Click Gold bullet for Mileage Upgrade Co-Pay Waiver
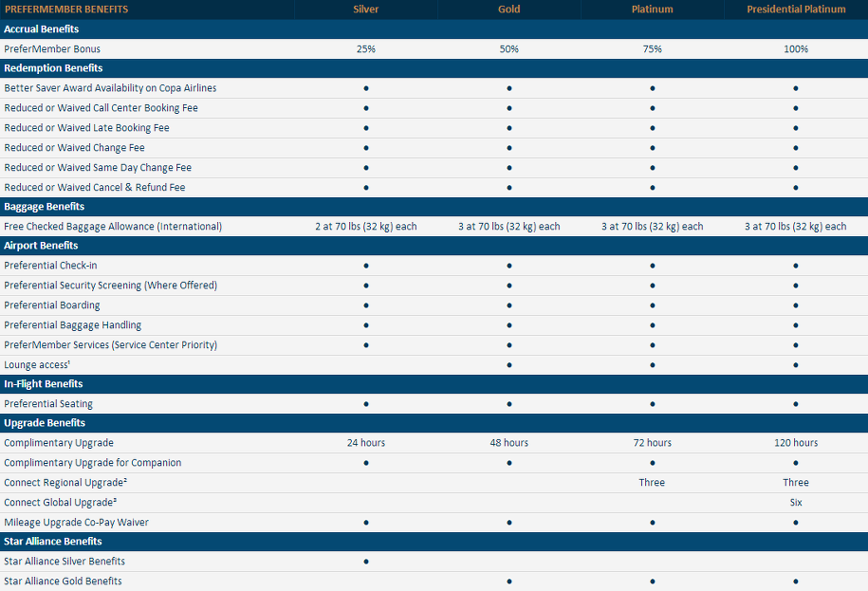 [x=509, y=523]
